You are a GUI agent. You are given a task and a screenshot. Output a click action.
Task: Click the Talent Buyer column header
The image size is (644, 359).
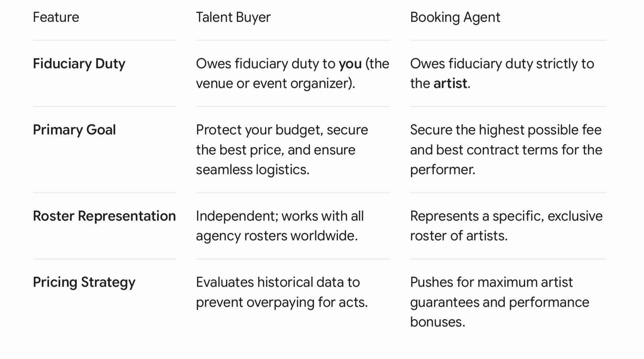coord(233,17)
